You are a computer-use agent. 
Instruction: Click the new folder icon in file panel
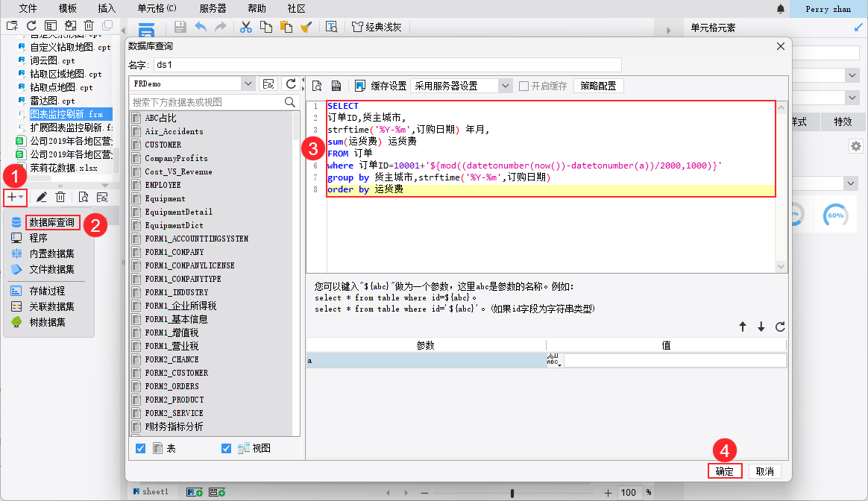tap(12, 25)
